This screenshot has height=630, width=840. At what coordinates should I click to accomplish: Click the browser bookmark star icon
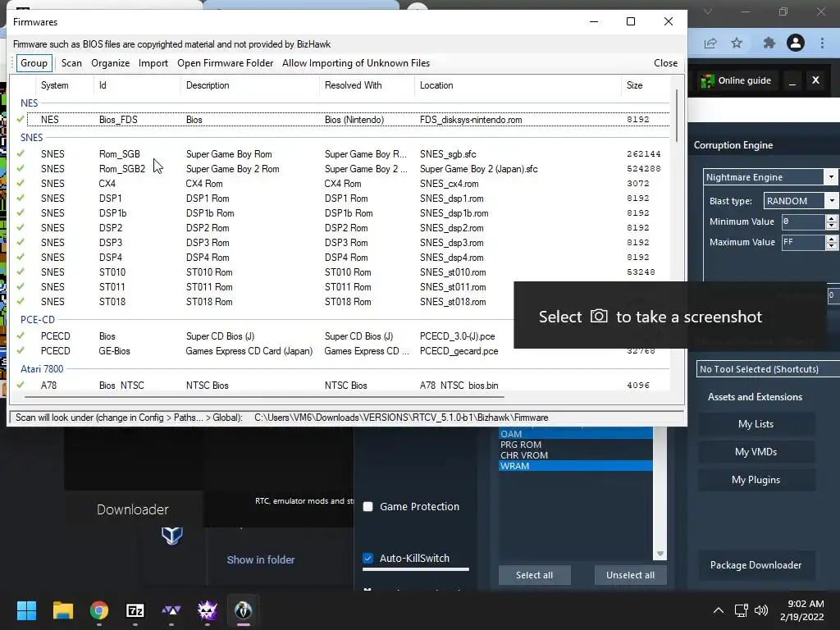737,43
